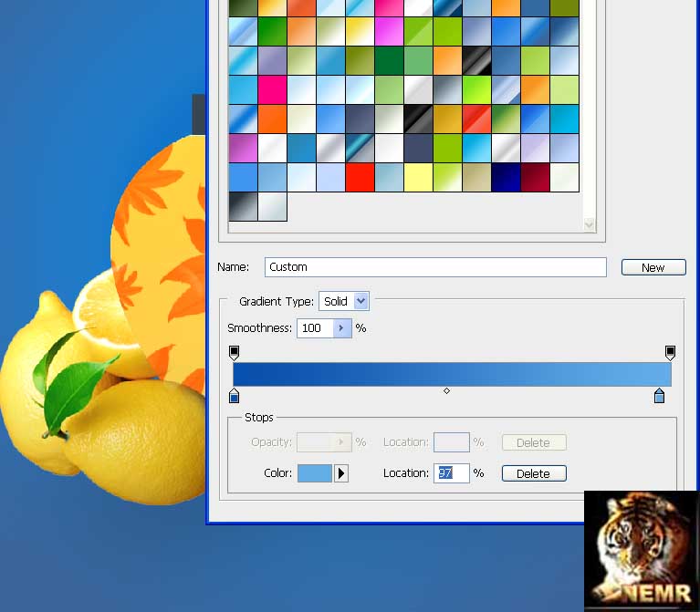
Task: Open the Smoothness slider arrow
Action: tap(341, 328)
